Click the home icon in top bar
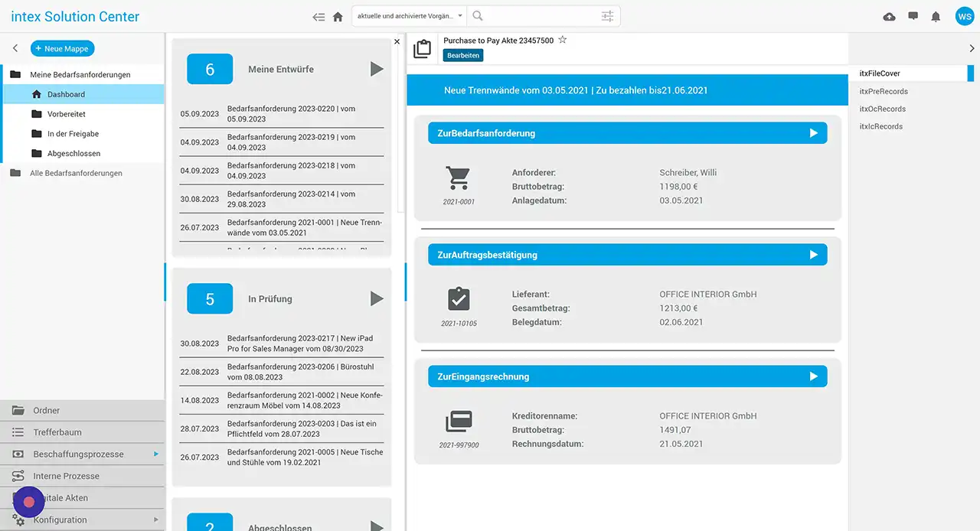 (338, 17)
